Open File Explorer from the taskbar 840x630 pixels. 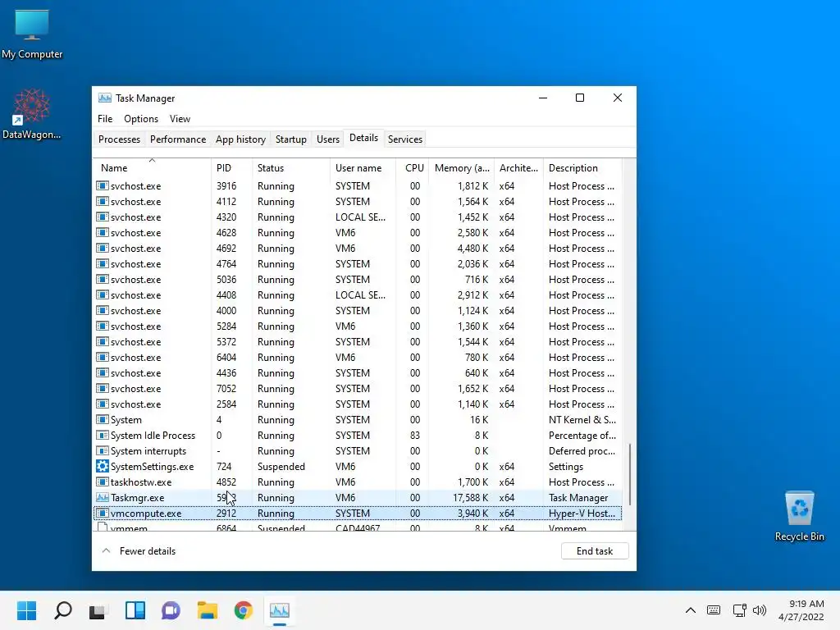click(208, 610)
